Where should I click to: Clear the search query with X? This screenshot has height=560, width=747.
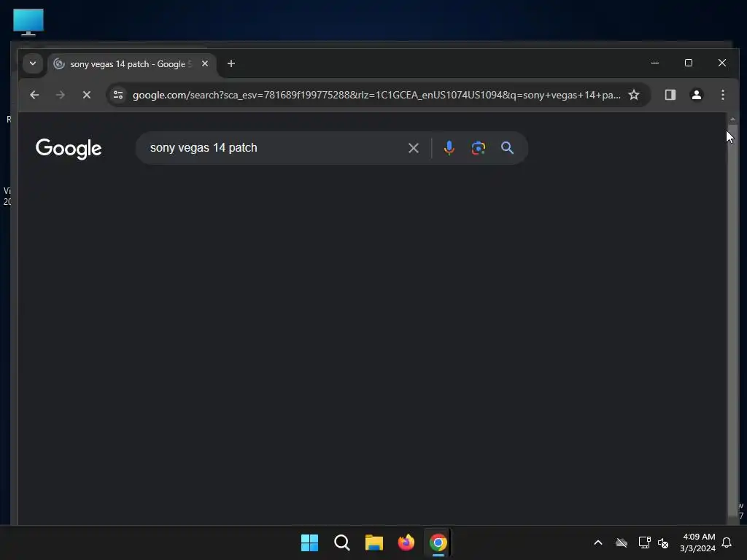[x=414, y=148]
